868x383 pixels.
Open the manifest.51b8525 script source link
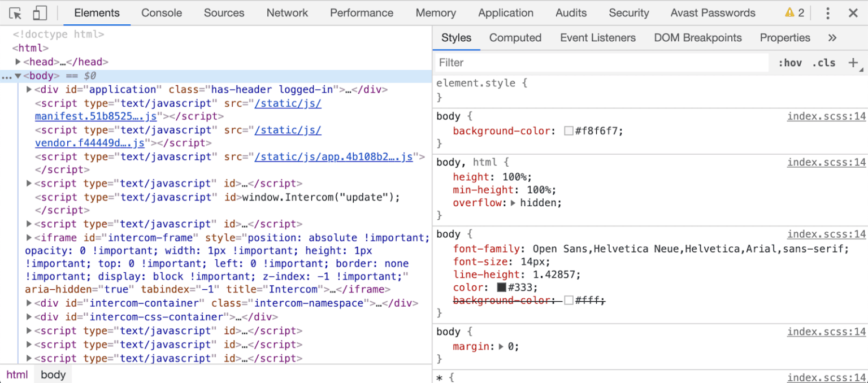point(96,116)
